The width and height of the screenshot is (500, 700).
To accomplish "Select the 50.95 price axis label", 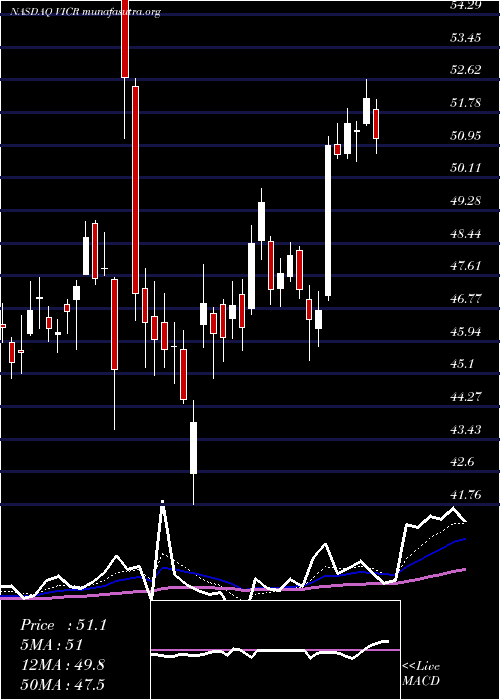I will (x=466, y=136).
